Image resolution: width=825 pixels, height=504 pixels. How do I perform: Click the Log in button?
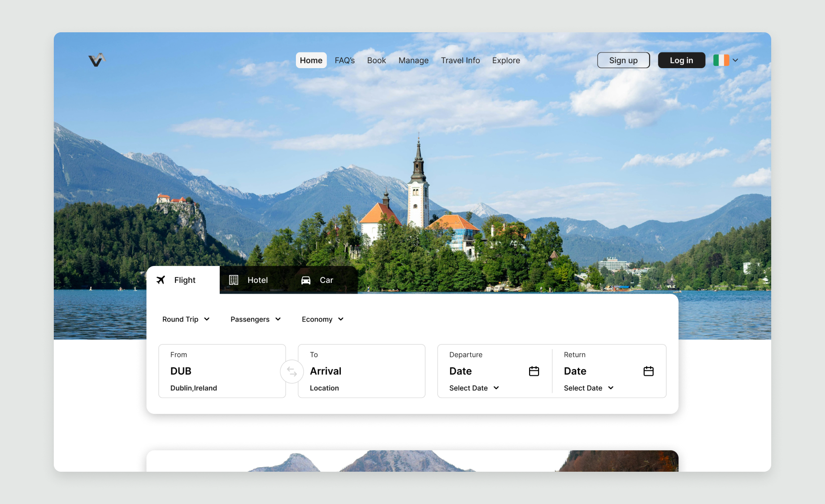point(682,60)
